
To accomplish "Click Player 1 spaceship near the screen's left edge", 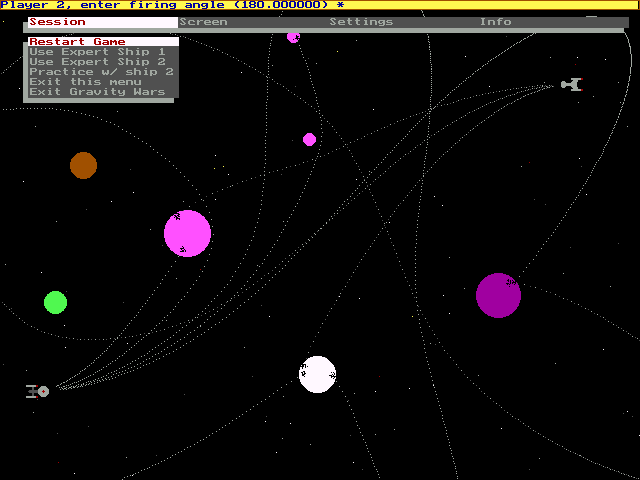I will tap(38, 391).
